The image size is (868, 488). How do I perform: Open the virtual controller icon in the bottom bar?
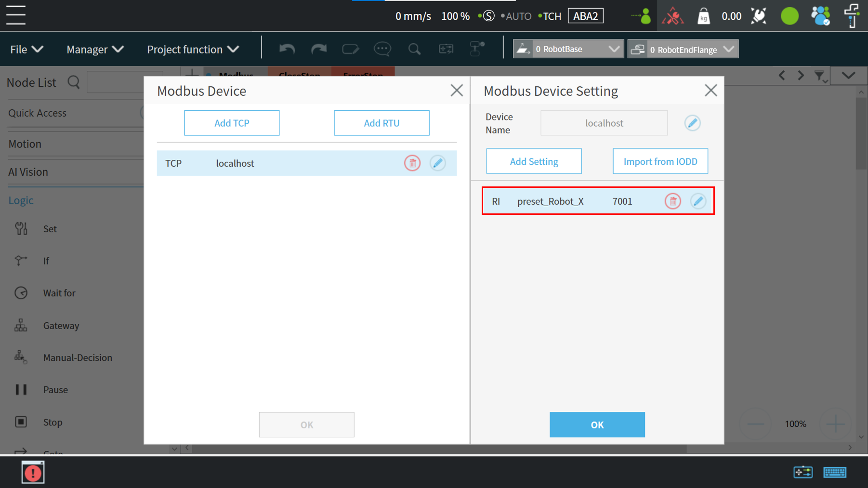pos(803,472)
